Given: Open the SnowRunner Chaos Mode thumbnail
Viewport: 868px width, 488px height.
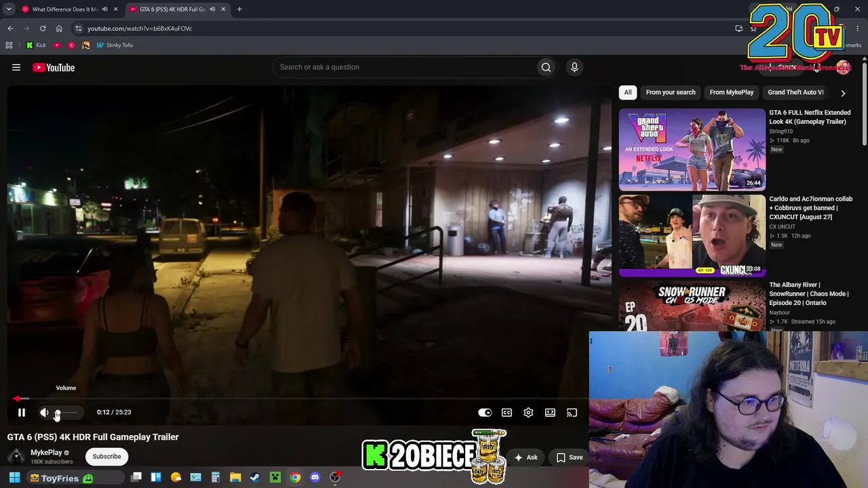Looking at the screenshot, I should (x=692, y=306).
